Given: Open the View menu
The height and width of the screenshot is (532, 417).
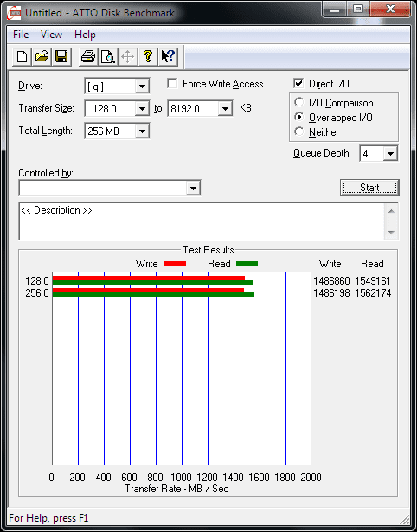Looking at the screenshot, I should point(51,35).
